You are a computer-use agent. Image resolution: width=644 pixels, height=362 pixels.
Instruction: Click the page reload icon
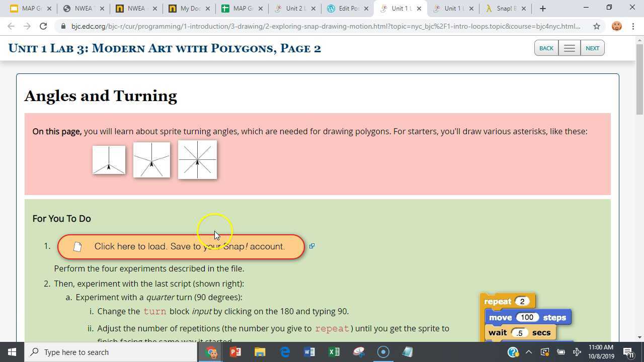tap(43, 26)
